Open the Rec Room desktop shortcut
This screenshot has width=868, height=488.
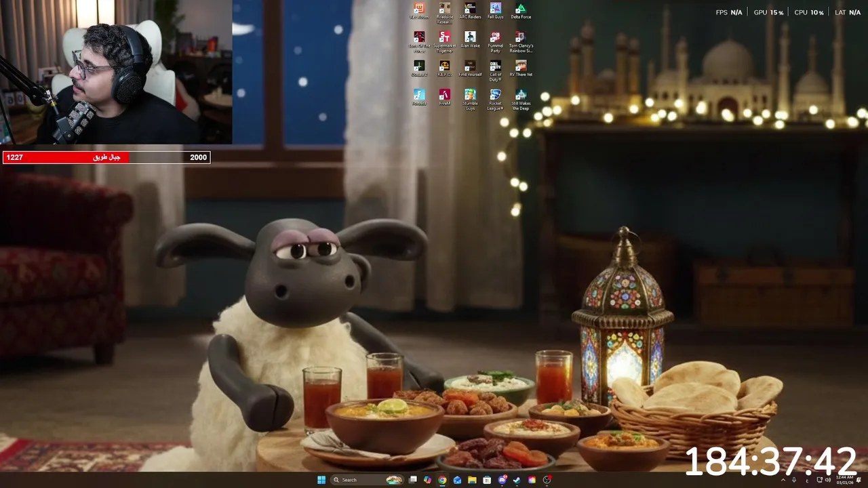[x=419, y=11]
